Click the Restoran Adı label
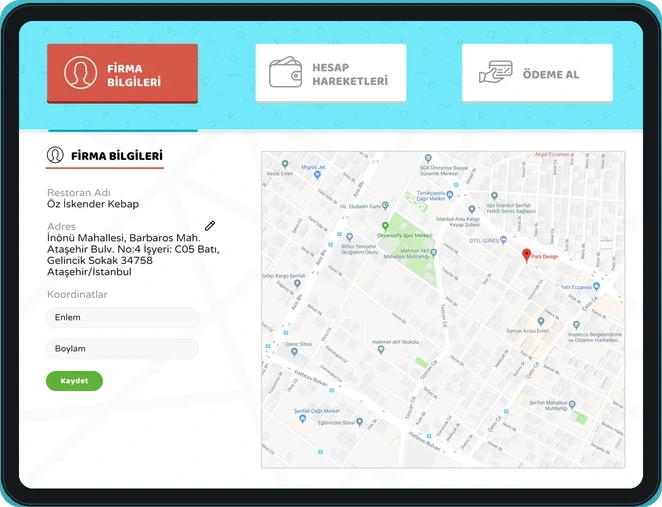Image resolution: width=662 pixels, height=507 pixels. (79, 192)
